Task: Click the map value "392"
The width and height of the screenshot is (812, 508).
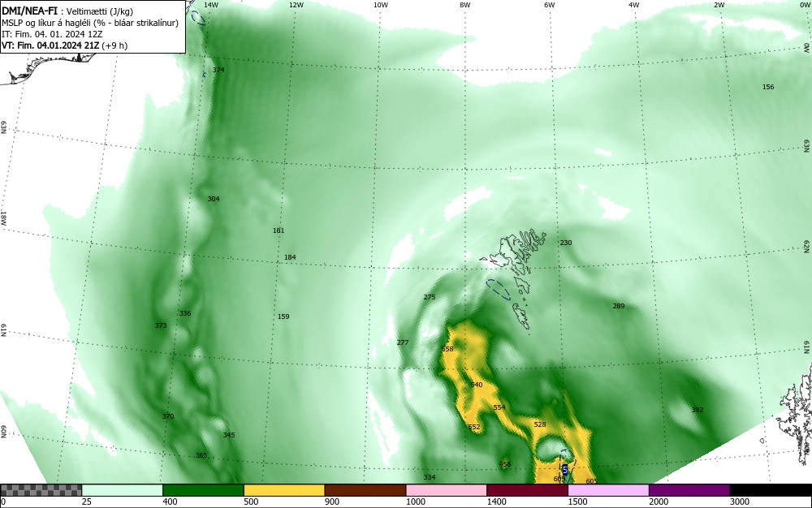Action: tap(698, 410)
